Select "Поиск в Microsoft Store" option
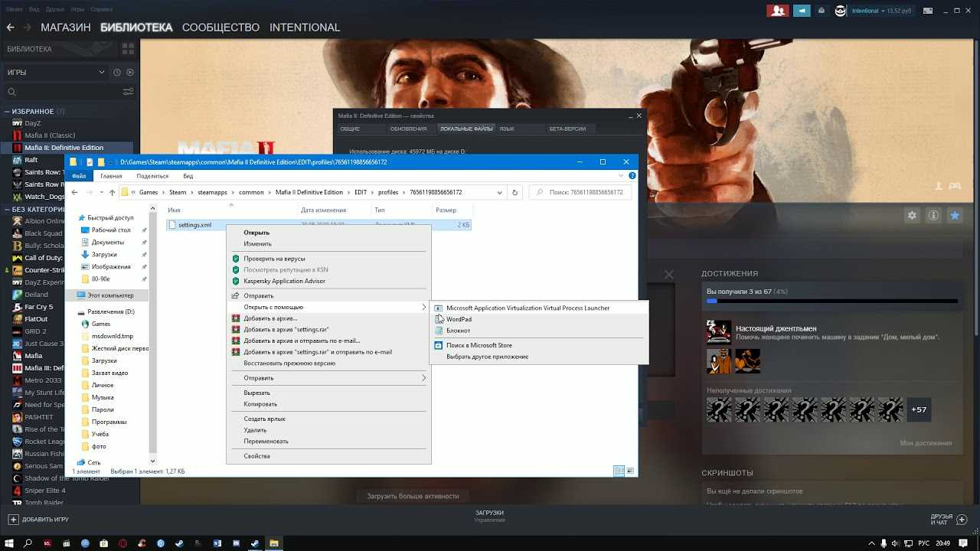The height and width of the screenshot is (551, 980). click(540, 345)
